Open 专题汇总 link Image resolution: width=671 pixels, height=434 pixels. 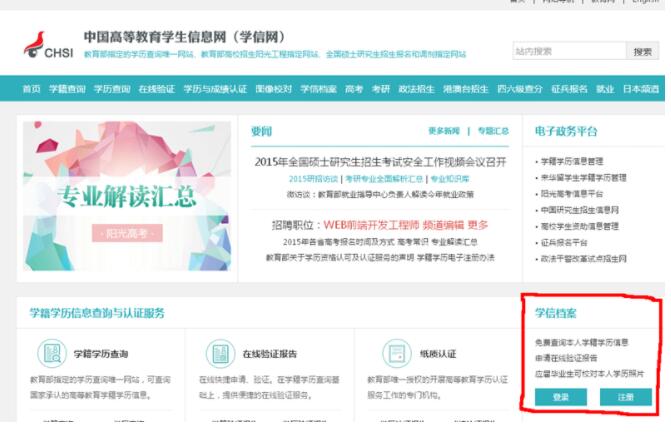pyautogui.click(x=493, y=131)
